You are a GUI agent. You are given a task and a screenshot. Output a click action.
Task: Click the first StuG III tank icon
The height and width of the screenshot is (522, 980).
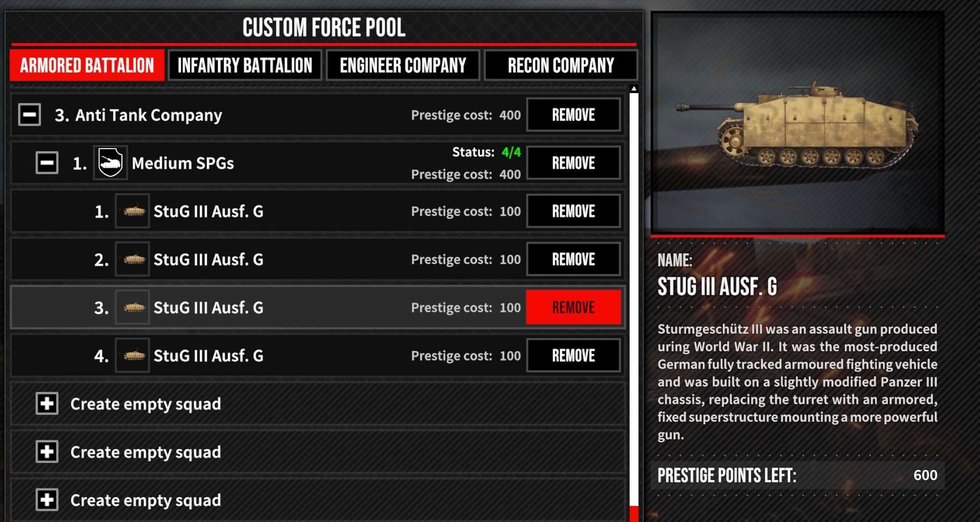(133, 211)
